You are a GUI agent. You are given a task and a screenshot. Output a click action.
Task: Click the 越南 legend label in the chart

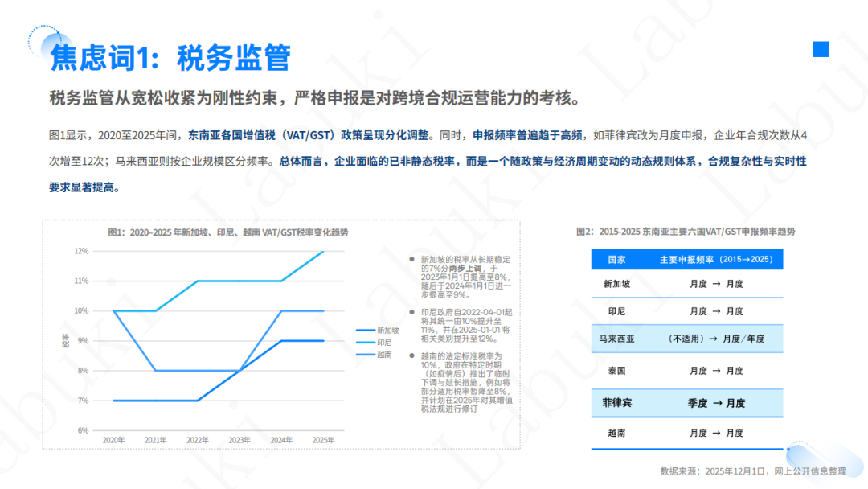384,355
